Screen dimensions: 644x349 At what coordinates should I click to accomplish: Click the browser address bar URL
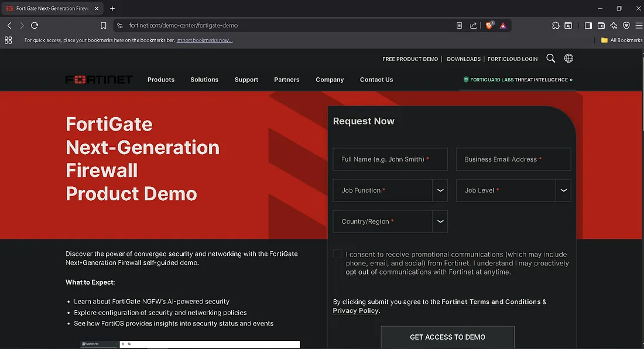click(x=183, y=25)
